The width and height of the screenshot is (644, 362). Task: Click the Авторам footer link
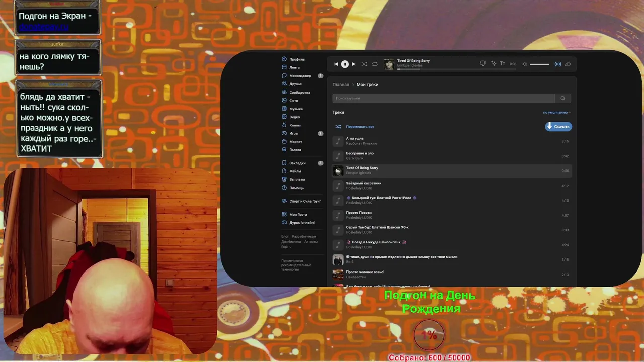311,242
